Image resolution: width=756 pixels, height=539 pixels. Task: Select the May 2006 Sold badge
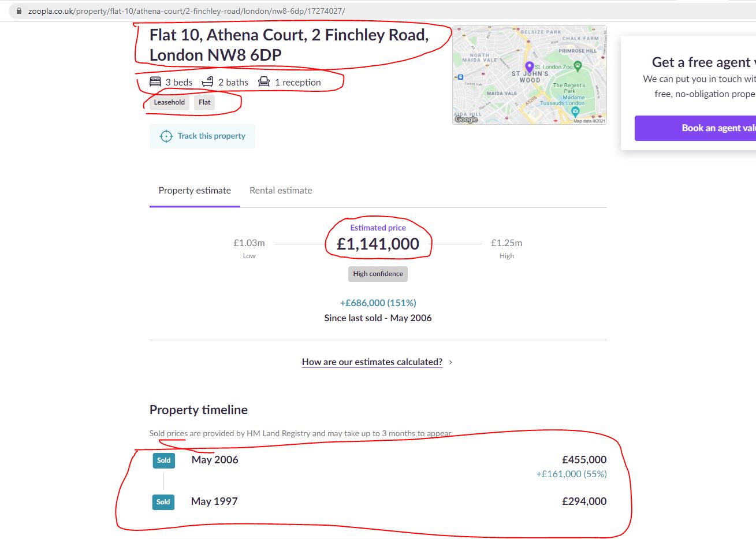click(164, 460)
